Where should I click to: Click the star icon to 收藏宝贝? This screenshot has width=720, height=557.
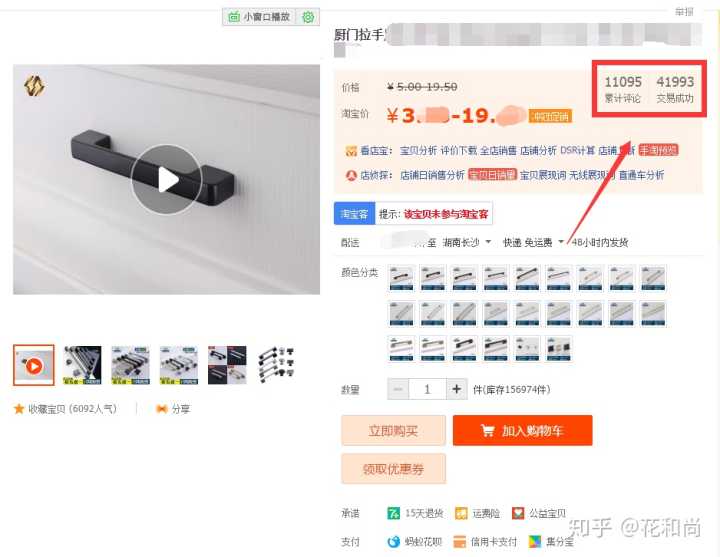19,409
